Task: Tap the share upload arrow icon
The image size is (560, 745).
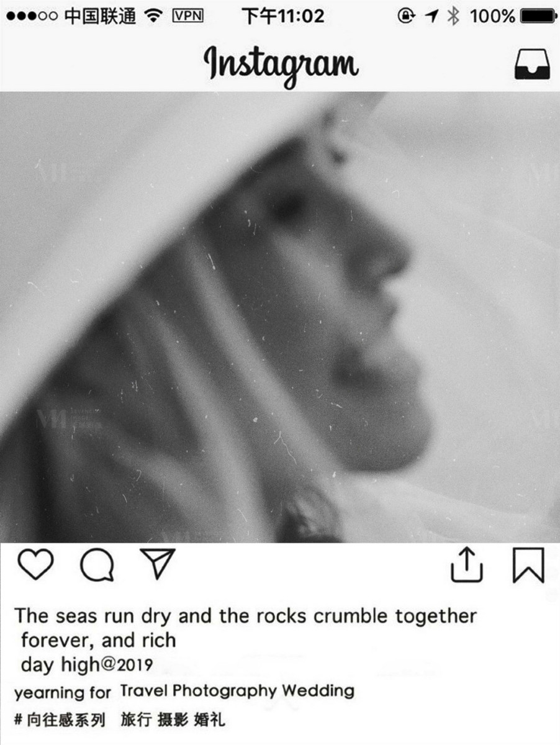Action: [x=467, y=564]
